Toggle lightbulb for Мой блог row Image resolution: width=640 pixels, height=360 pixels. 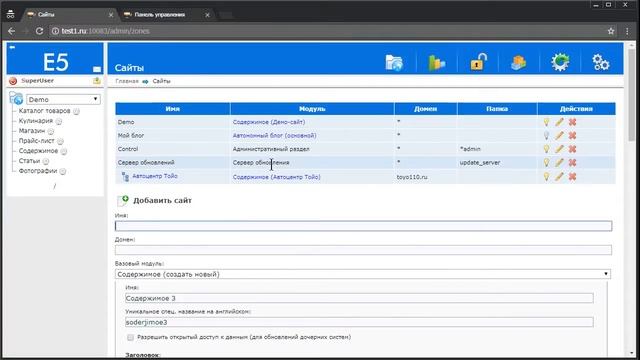(546, 136)
